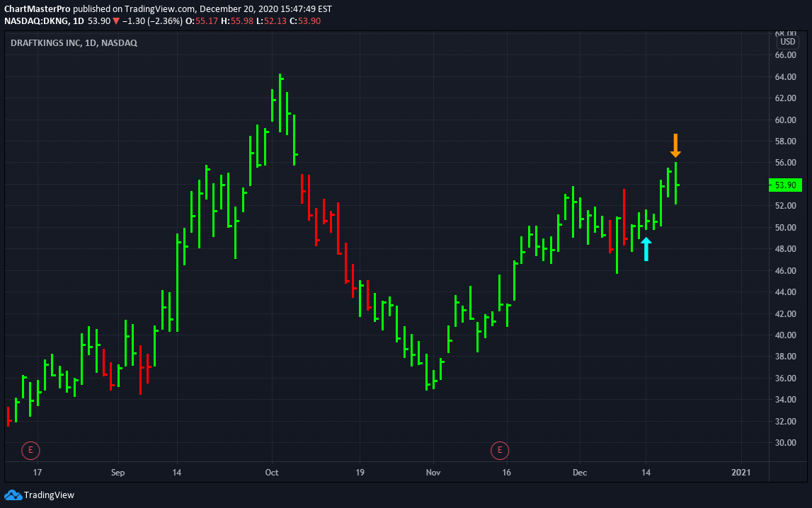Click the open value O:55.17
The height and width of the screenshot is (508, 812).
(x=202, y=21)
